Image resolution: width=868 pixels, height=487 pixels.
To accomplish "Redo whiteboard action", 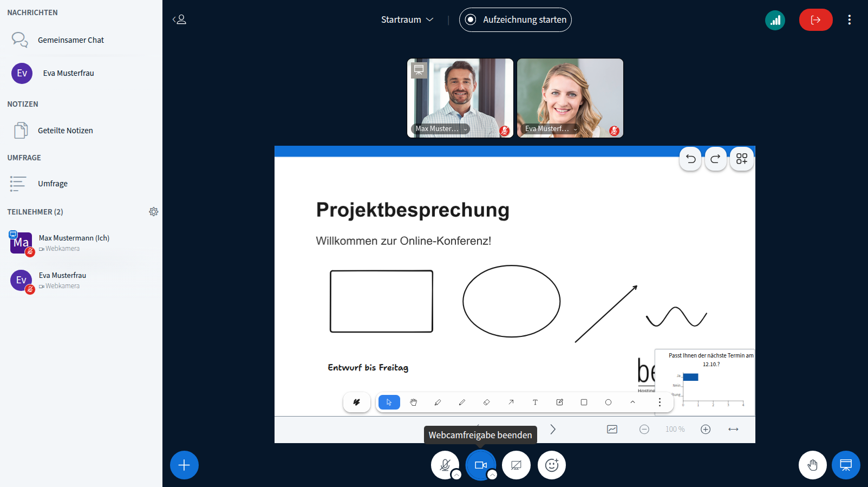I will [x=715, y=159].
